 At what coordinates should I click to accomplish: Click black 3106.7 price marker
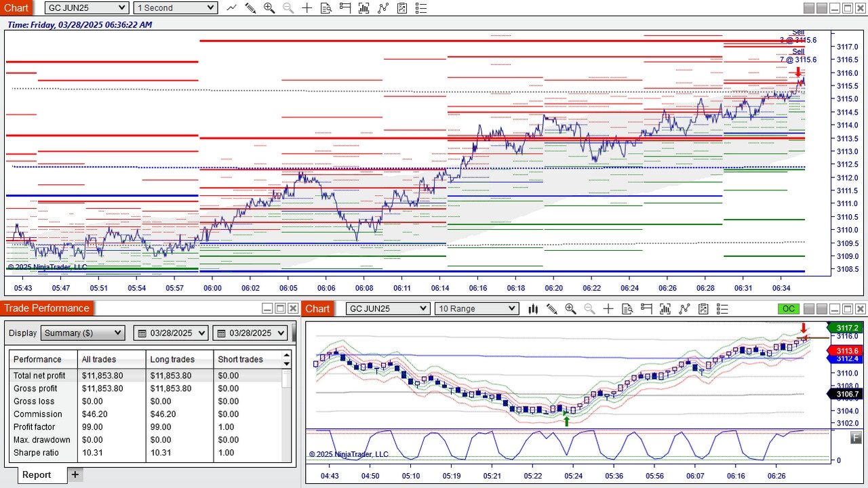point(845,394)
